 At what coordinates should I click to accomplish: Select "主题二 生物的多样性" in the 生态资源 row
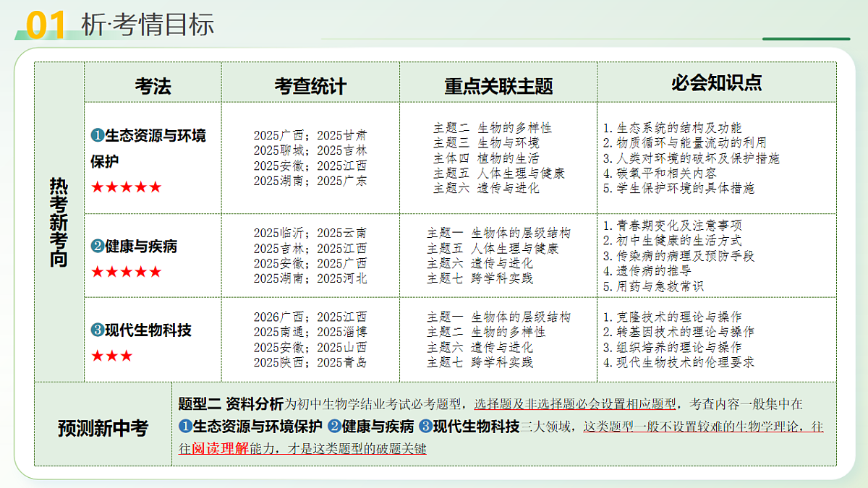(x=493, y=127)
